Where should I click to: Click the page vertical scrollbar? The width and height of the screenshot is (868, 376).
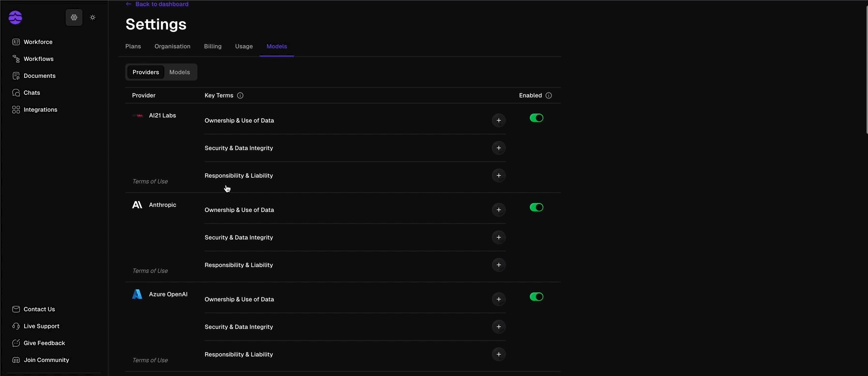coord(867,70)
